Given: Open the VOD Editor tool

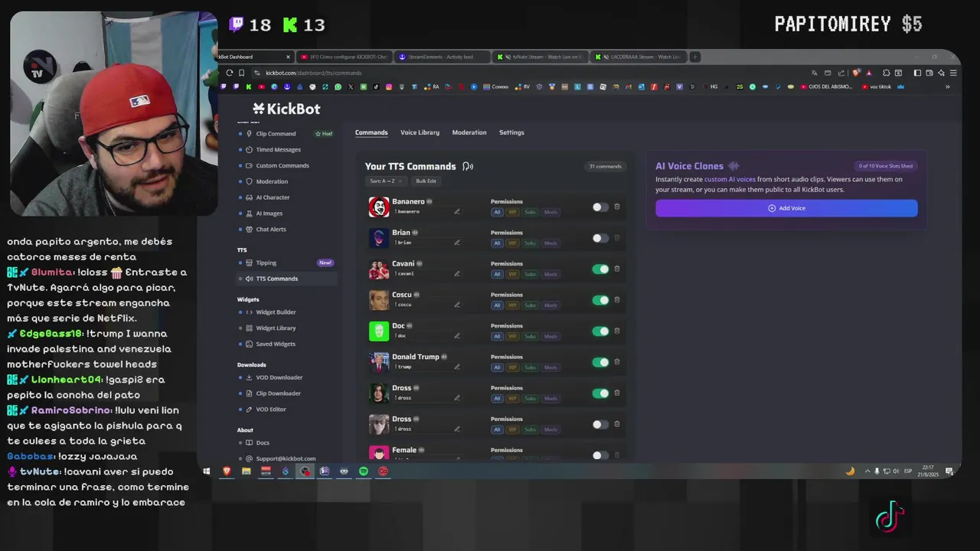Looking at the screenshot, I should coord(270,409).
